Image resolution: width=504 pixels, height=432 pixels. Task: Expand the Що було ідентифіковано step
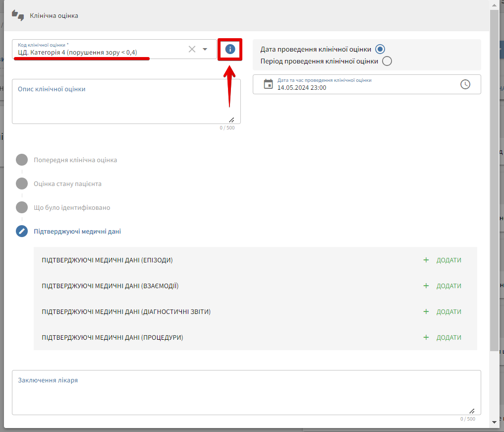click(72, 207)
